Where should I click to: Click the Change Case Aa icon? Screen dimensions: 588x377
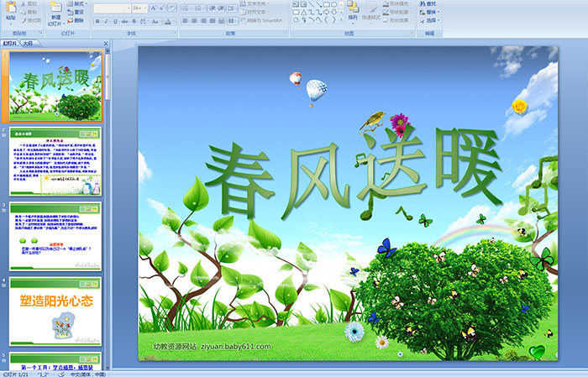pos(155,21)
